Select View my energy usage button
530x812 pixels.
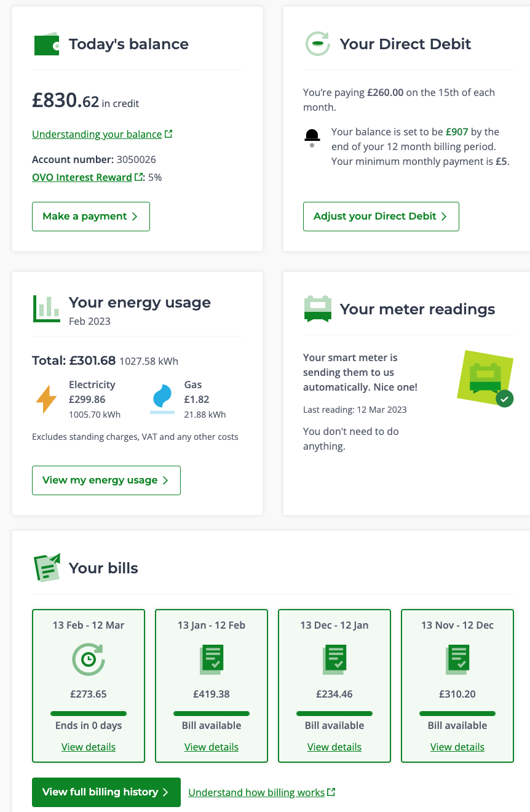(106, 480)
